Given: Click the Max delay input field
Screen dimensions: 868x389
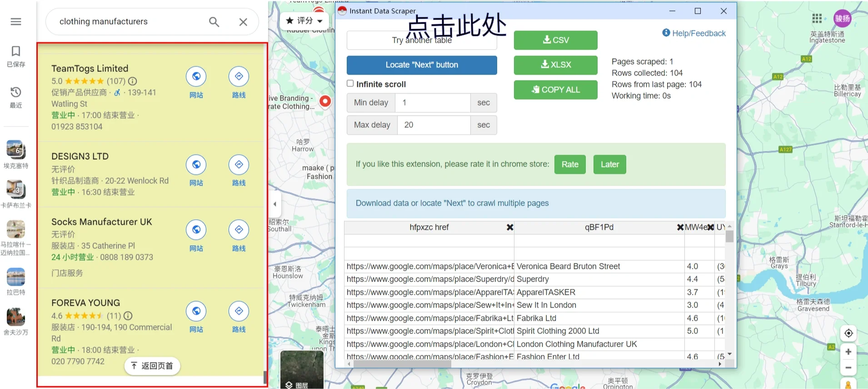Looking at the screenshot, I should (x=434, y=125).
